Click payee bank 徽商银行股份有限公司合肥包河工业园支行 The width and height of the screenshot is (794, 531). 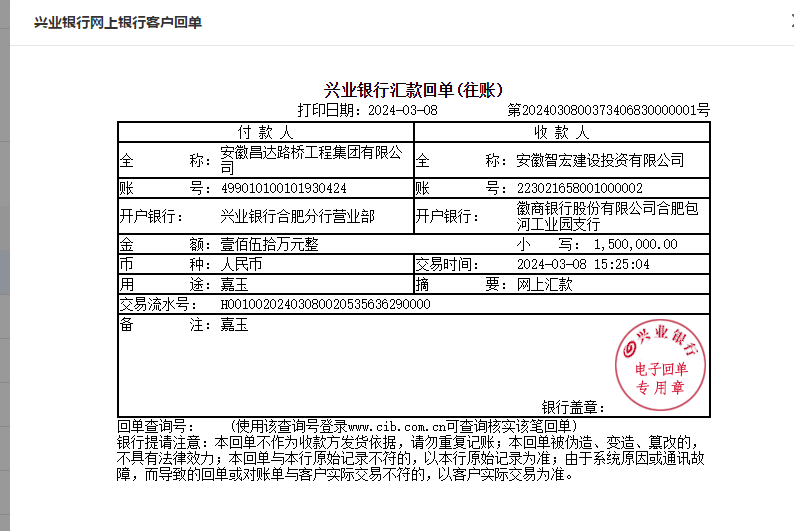607,216
